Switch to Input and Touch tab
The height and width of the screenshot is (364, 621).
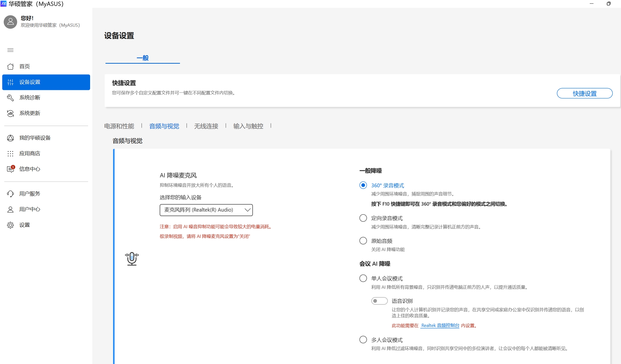point(248,126)
